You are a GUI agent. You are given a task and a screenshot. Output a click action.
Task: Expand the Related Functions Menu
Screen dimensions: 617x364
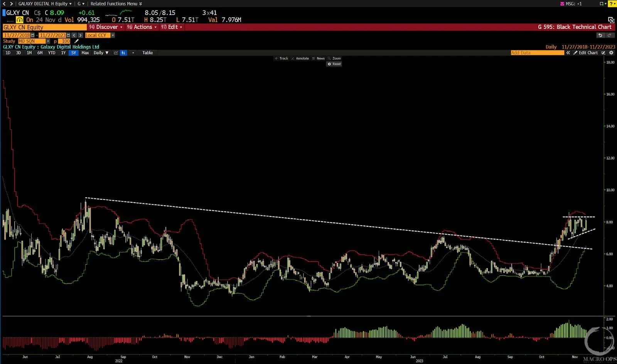pyautogui.click(x=116, y=3)
